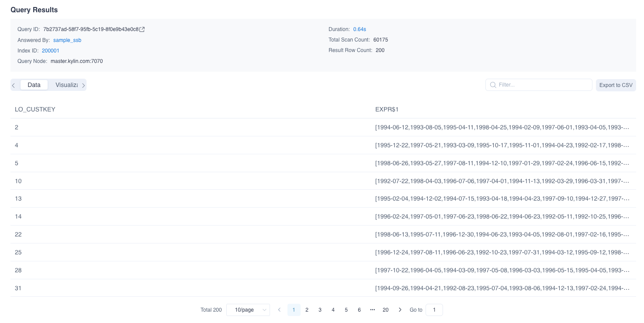Select page 3 in pagination
The image size is (644, 323).
[x=320, y=310]
